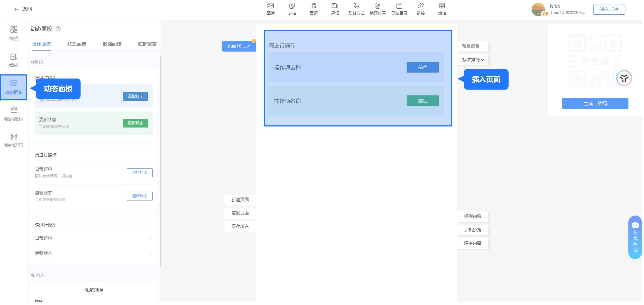Click 保存内容 to save content
Screen dimensions: 644x305
pyautogui.click(x=473, y=216)
